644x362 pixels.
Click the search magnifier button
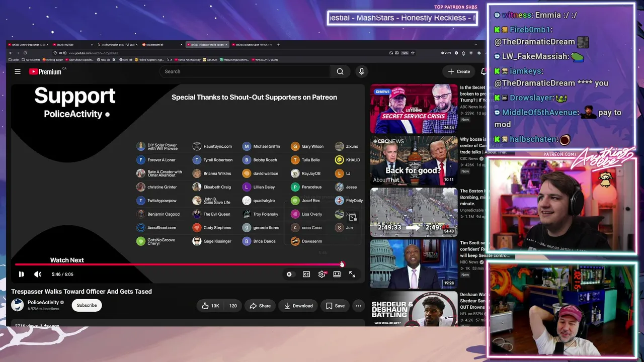[340, 71]
